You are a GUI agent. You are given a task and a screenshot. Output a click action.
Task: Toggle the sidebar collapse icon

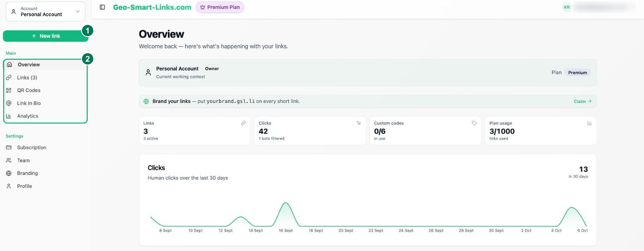[102, 7]
